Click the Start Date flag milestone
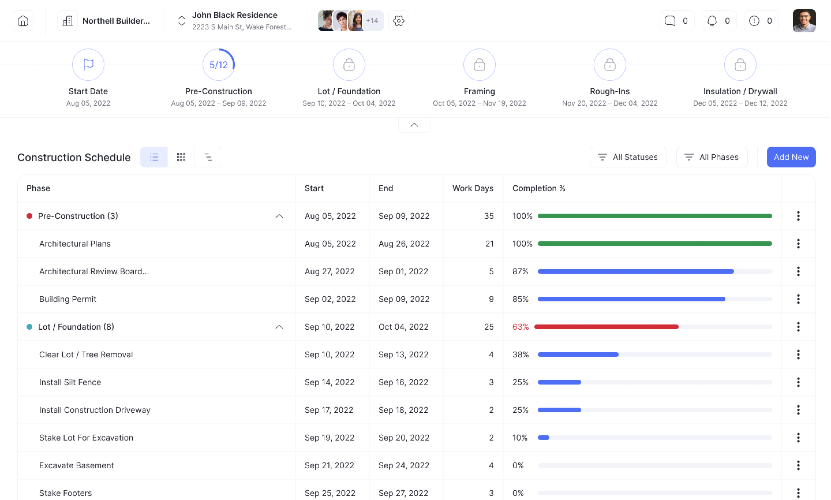The height and width of the screenshot is (500, 831). pos(88,64)
